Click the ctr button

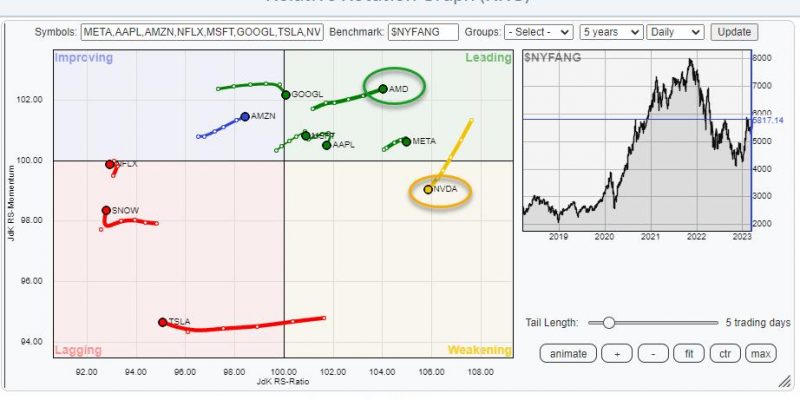click(724, 353)
